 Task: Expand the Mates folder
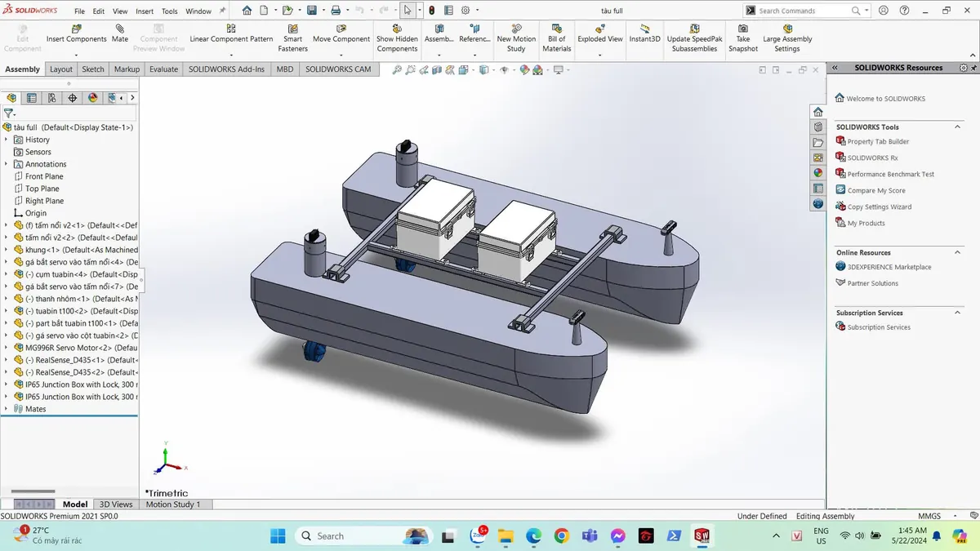pyautogui.click(x=7, y=409)
